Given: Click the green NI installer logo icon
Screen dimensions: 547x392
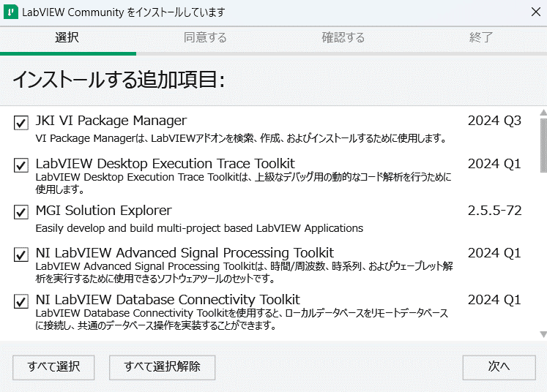Looking at the screenshot, I should [x=11, y=12].
